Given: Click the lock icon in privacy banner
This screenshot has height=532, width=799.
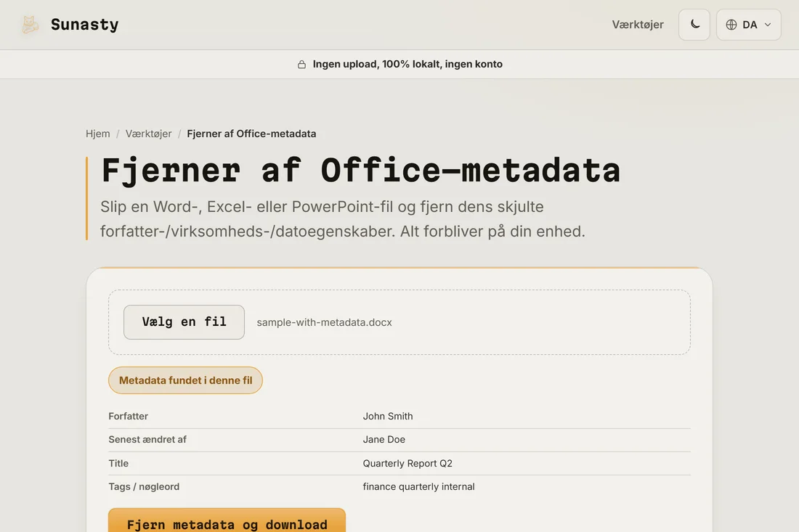Looking at the screenshot, I should point(301,64).
